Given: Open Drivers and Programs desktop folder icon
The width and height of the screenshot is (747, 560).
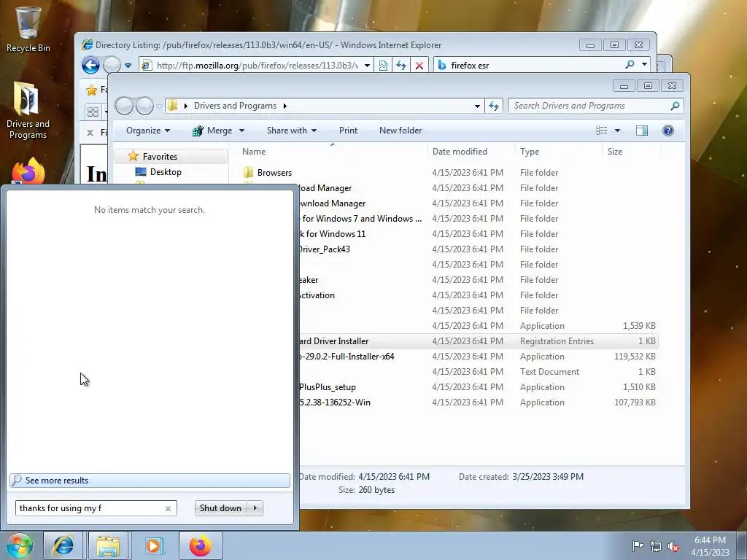Looking at the screenshot, I should (x=28, y=111).
